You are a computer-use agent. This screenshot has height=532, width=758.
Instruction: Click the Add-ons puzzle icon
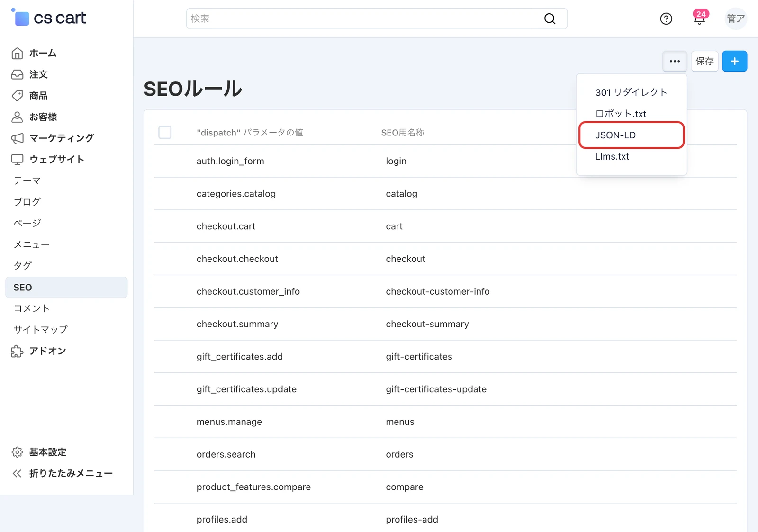click(17, 351)
